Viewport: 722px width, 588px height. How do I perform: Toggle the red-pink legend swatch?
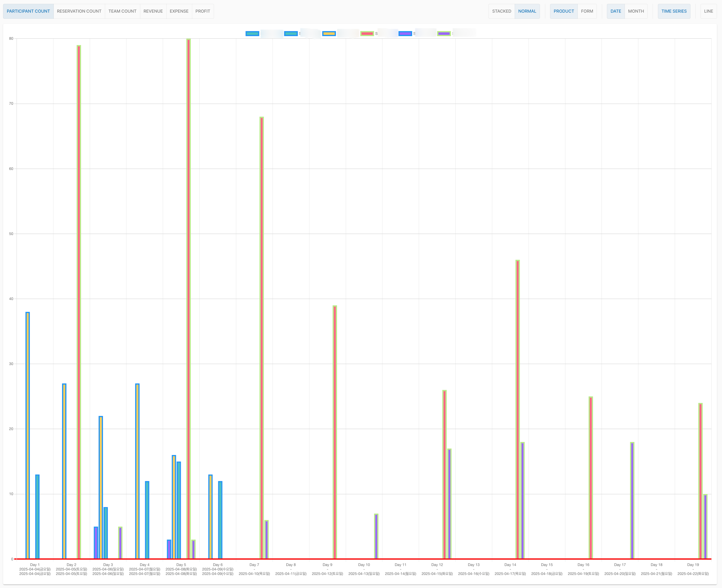pos(367,33)
